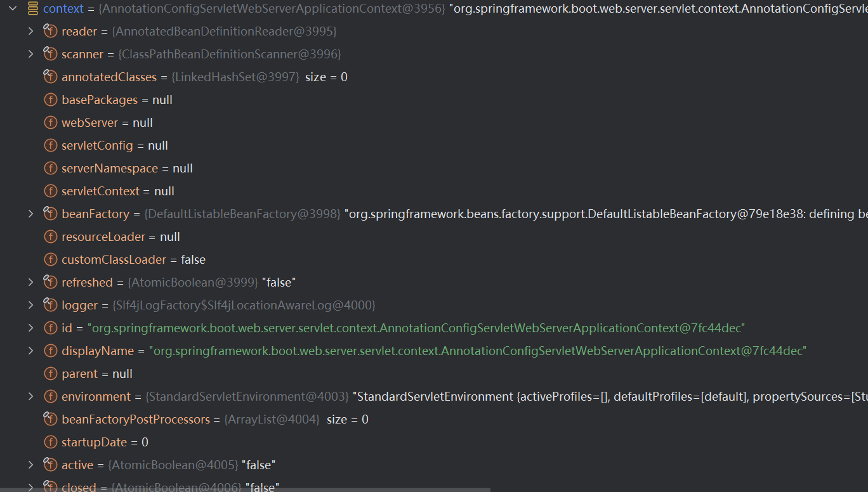The width and height of the screenshot is (868, 492).
Task: Expand the logger field node
Action: 30,305
